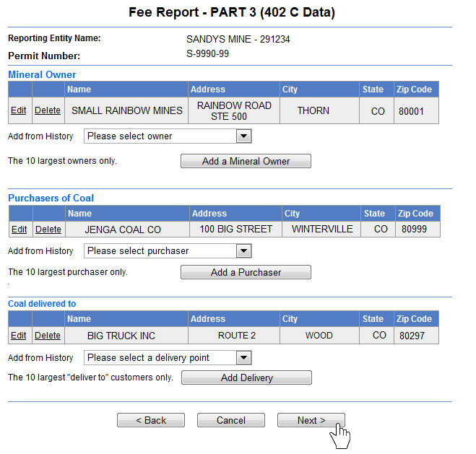The height and width of the screenshot is (454, 476).
Task: Click the Coal delivered to section heading
Action: [x=42, y=304]
